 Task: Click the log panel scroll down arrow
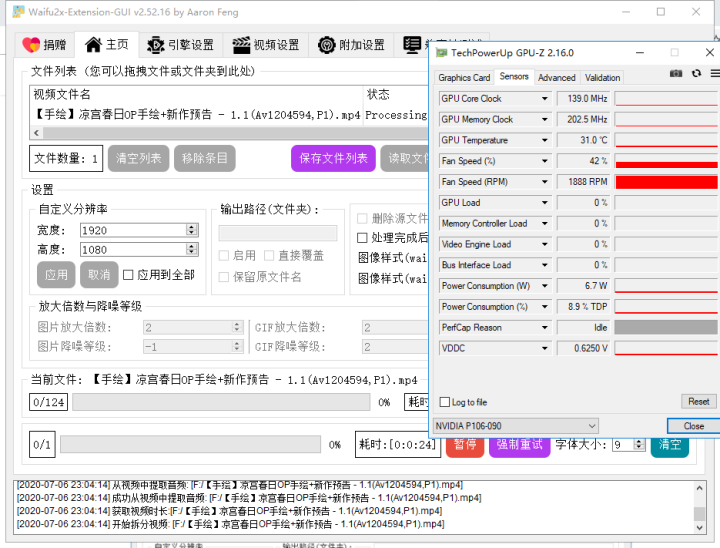pyautogui.click(x=699, y=527)
